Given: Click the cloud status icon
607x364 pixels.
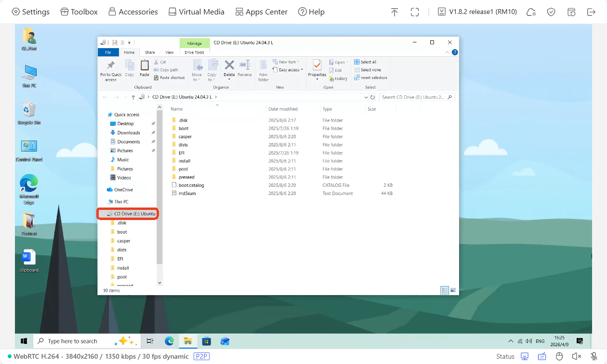Looking at the screenshot, I should click(531, 12).
